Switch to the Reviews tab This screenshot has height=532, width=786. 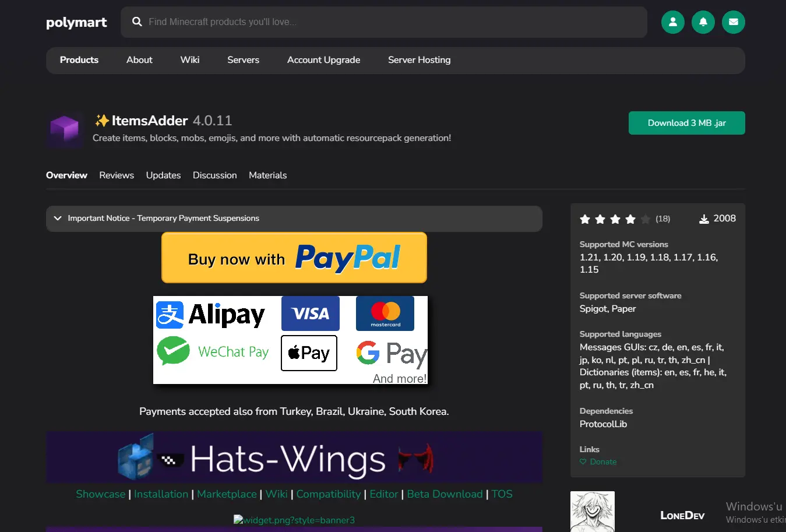[x=117, y=175]
